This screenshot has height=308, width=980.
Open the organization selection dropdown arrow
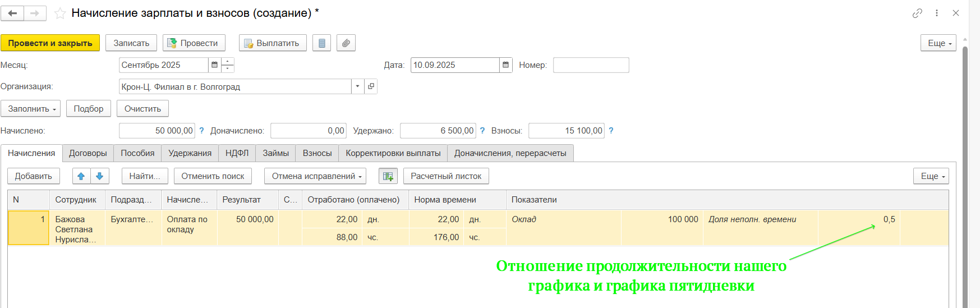point(357,86)
